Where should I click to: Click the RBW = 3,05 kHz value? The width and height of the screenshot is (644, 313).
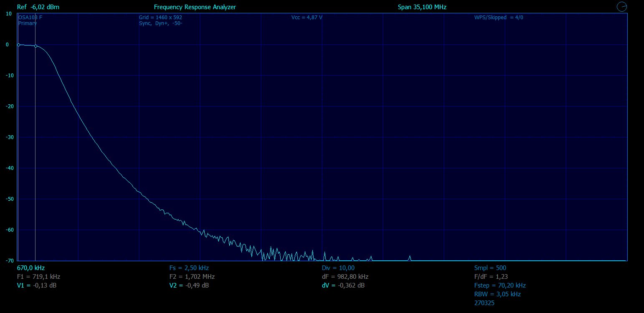(x=497, y=294)
